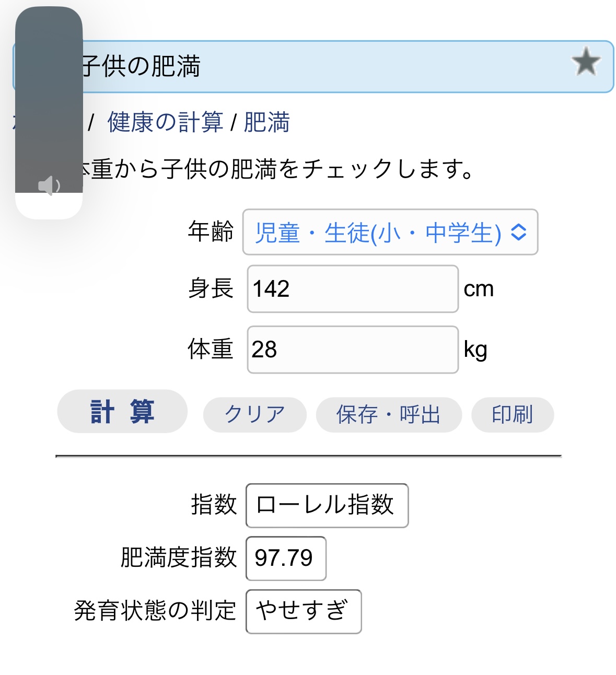
Task: Click the favorite star icon
Action: tap(586, 62)
